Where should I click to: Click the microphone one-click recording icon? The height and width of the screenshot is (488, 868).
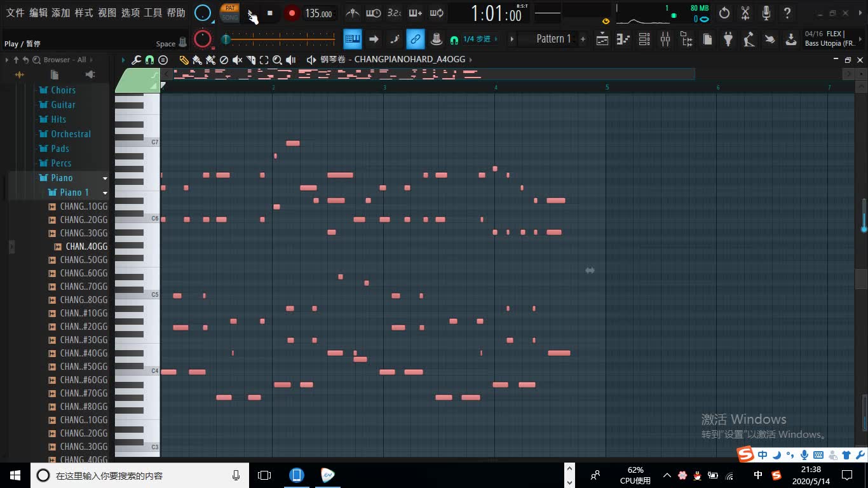click(766, 13)
